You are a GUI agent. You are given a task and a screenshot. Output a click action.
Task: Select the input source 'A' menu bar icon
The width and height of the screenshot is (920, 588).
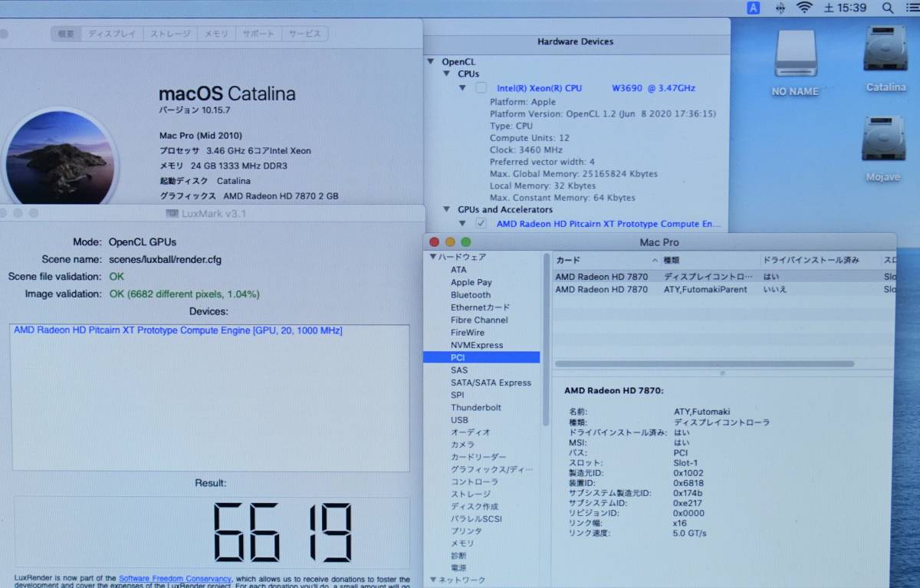click(753, 8)
